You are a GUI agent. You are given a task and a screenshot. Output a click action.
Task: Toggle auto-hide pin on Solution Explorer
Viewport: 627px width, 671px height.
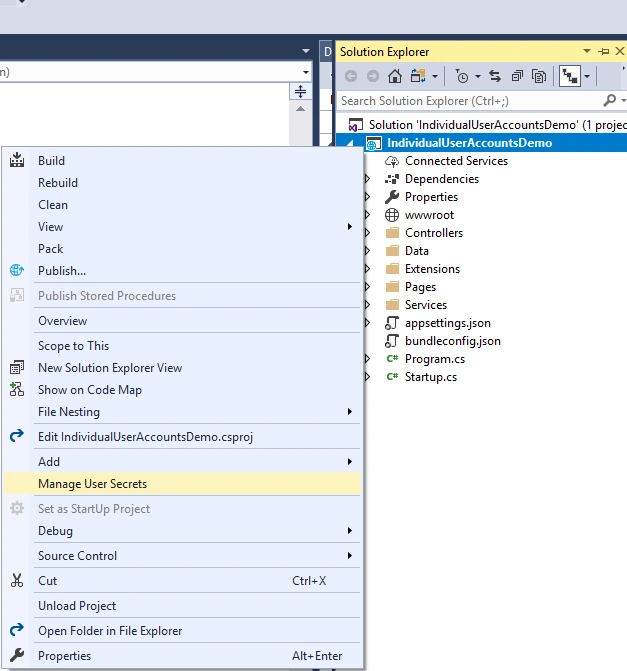[604, 52]
